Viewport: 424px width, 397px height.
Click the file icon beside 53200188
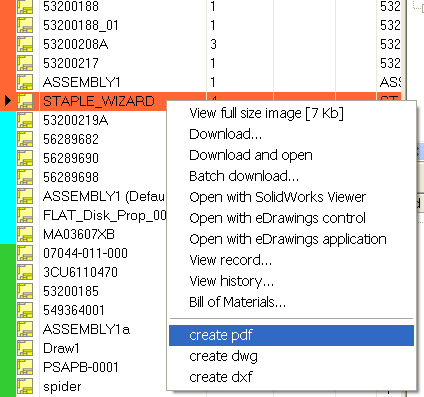pos(25,6)
